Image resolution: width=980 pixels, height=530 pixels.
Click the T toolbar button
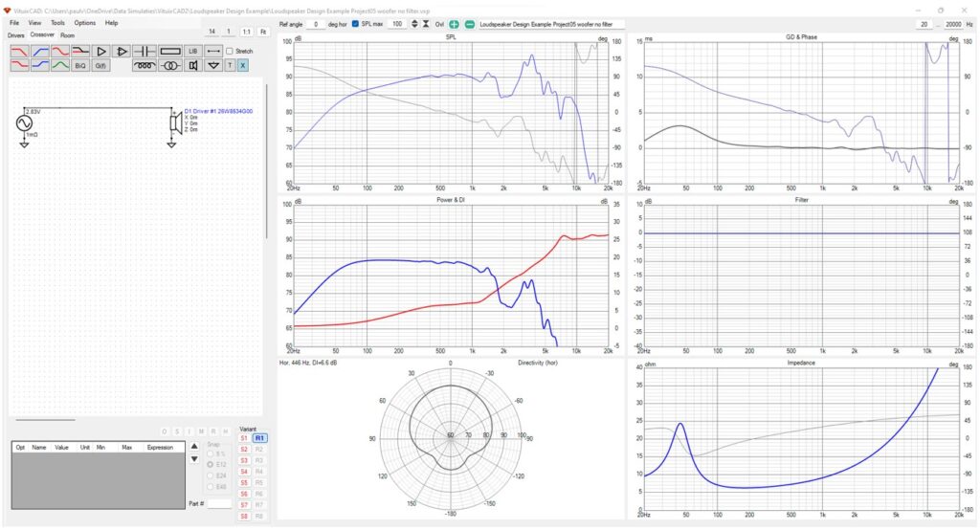[x=230, y=65]
